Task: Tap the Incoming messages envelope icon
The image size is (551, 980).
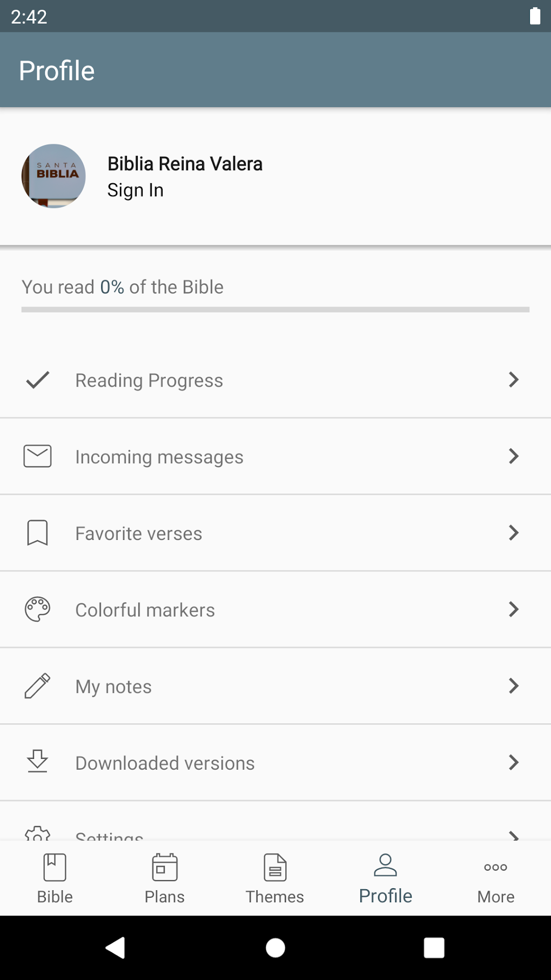Action: pyautogui.click(x=38, y=456)
